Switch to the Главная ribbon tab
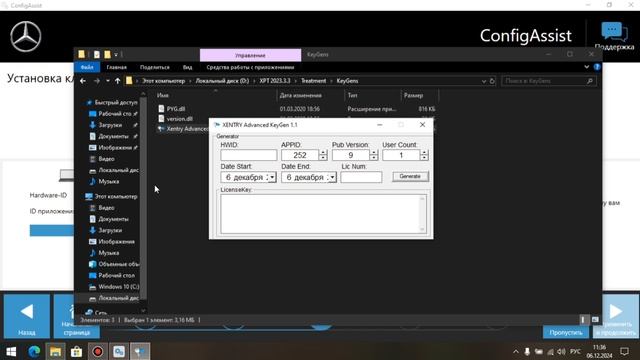The image size is (640, 360). pos(116,67)
